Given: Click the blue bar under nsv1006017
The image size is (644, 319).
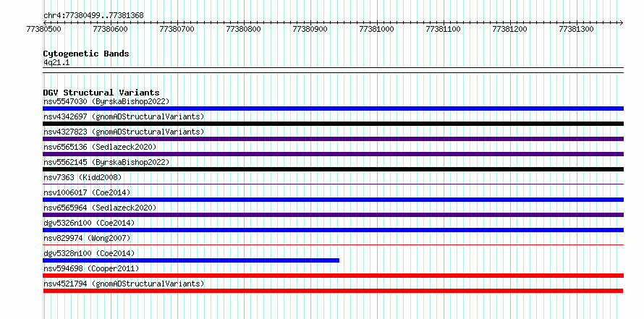Looking at the screenshot, I should click(x=333, y=200).
